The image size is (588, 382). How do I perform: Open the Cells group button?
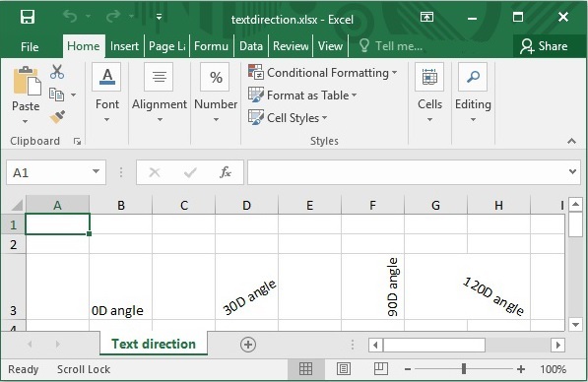click(x=429, y=93)
